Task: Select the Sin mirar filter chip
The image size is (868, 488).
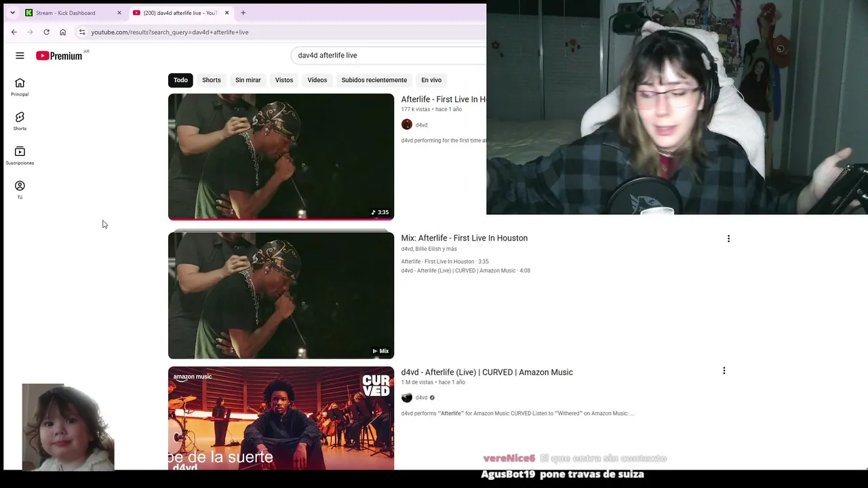Action: click(x=248, y=80)
